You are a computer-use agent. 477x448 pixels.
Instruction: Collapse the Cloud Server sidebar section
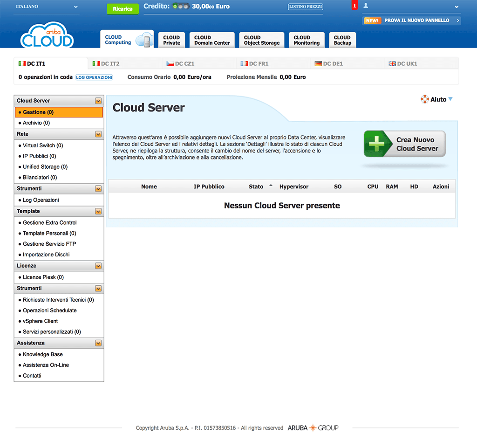98,101
